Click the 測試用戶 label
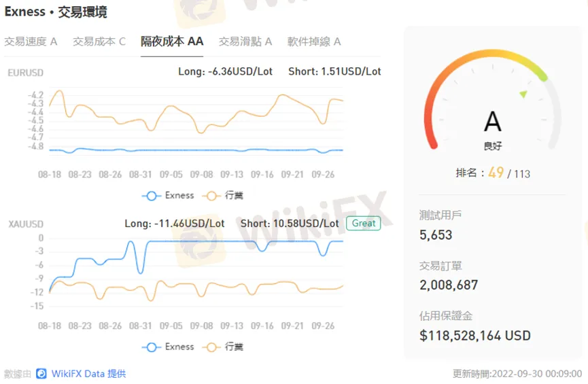The width and height of the screenshot is (588, 384). [440, 215]
